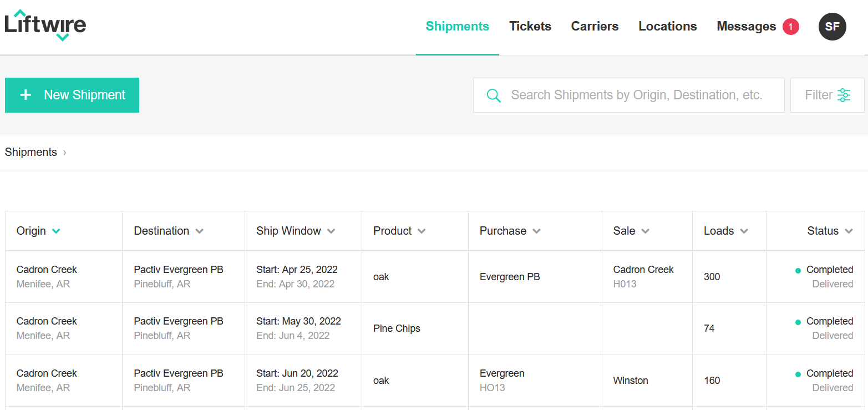Click the breadcrumb chevron after Shipments
This screenshot has width=868, height=410.
click(64, 153)
